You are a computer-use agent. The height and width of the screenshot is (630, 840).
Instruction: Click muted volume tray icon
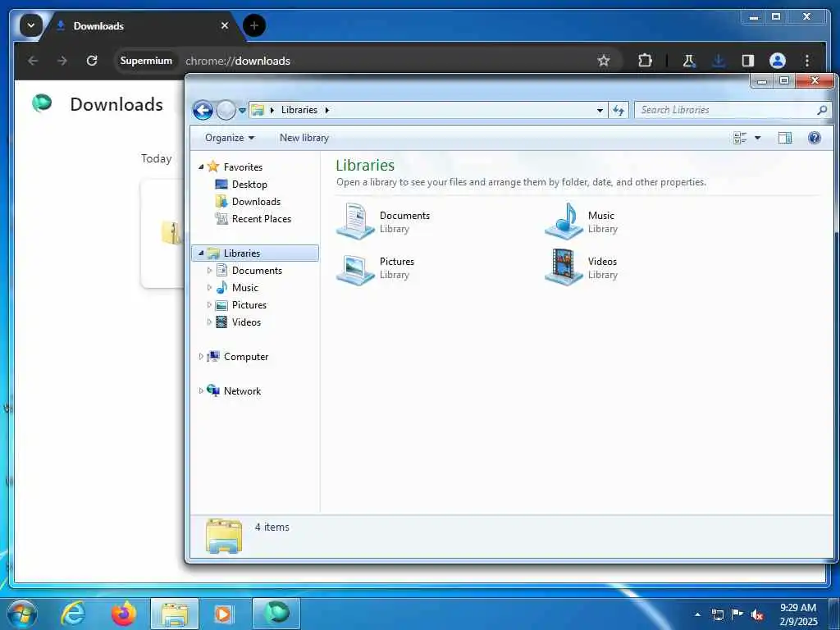click(757, 614)
